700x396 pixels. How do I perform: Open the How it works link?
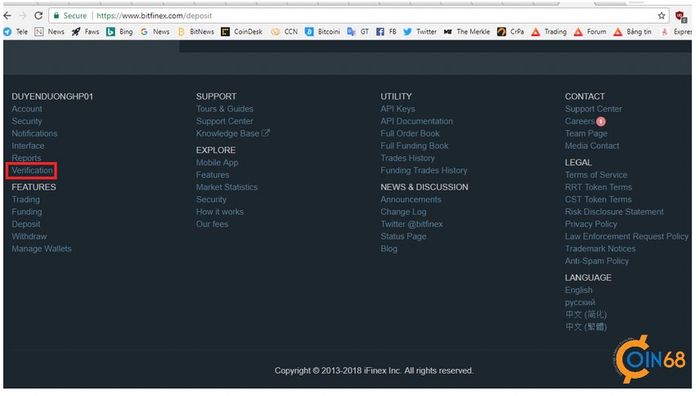(x=220, y=212)
